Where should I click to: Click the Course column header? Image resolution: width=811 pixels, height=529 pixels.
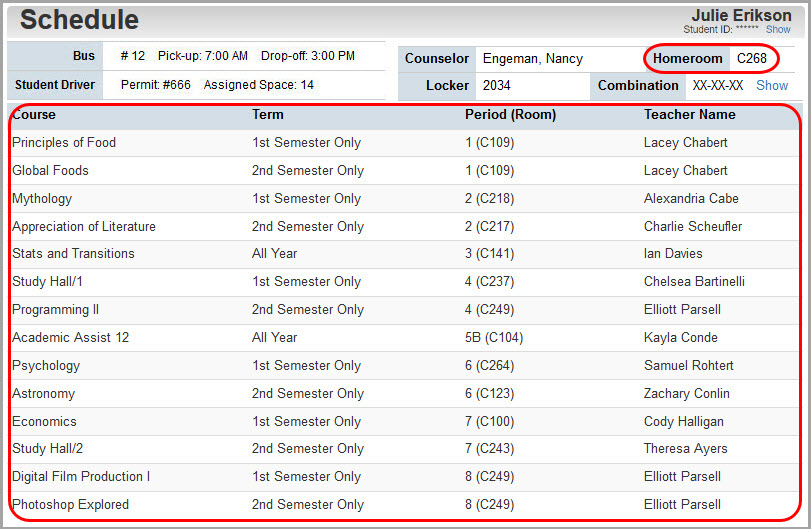coord(34,115)
